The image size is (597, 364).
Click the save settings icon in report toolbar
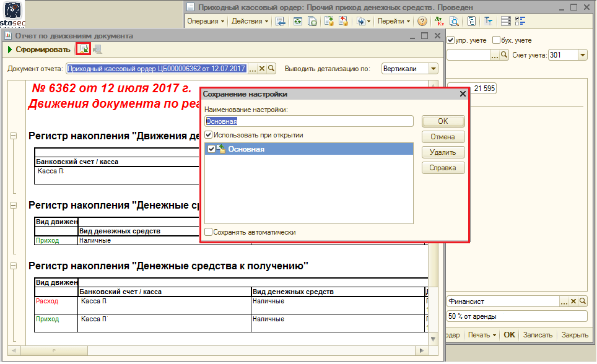[x=84, y=49]
